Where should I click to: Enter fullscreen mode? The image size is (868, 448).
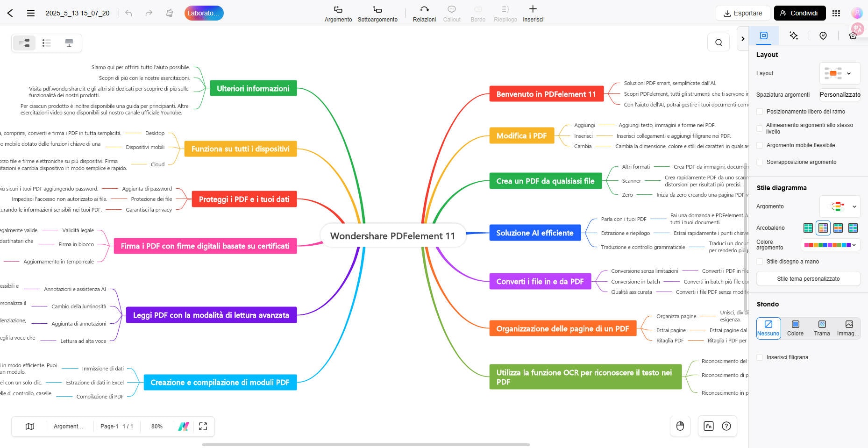tap(203, 427)
